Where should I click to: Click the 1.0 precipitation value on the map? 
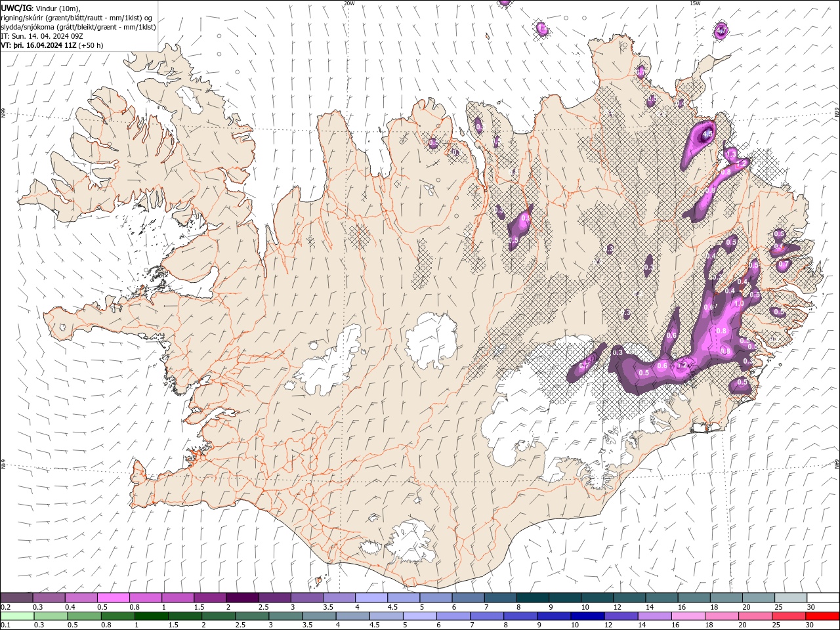pos(739,304)
